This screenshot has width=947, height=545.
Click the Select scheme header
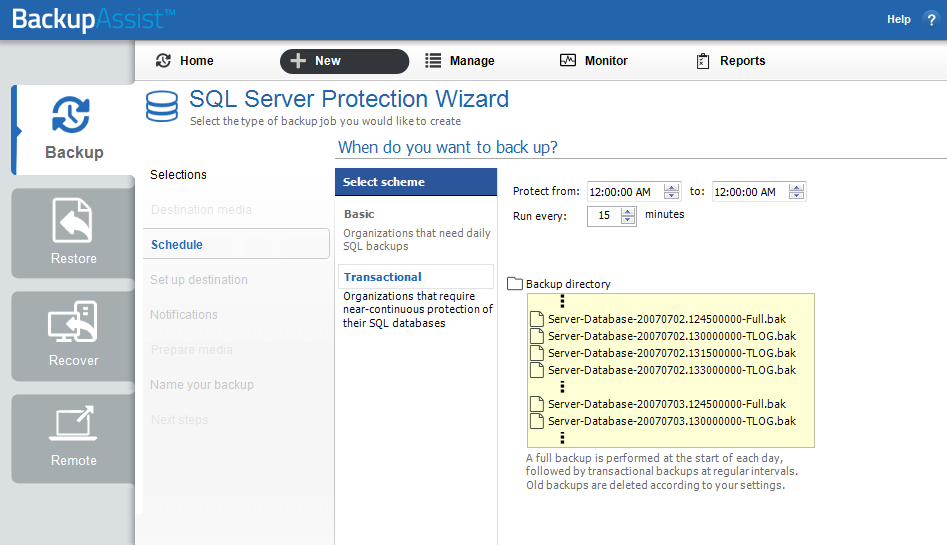(x=416, y=182)
